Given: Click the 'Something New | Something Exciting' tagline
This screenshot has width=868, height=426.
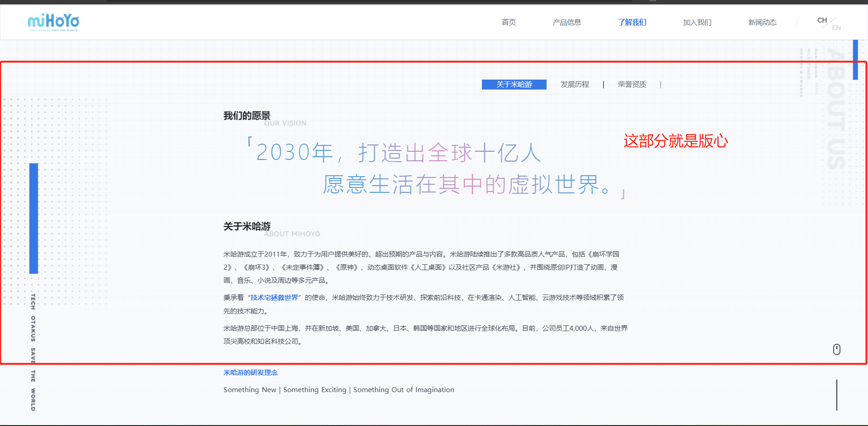Looking at the screenshot, I should point(339,390).
